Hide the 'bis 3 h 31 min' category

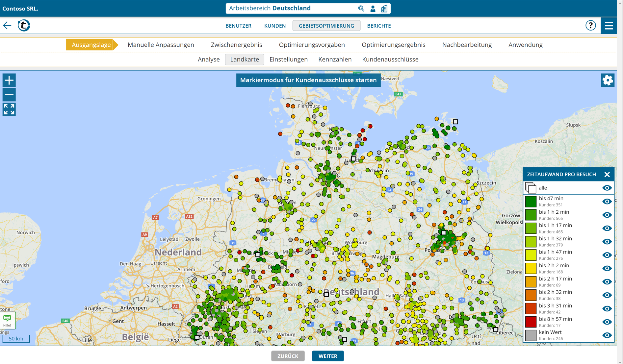pyautogui.click(x=607, y=308)
